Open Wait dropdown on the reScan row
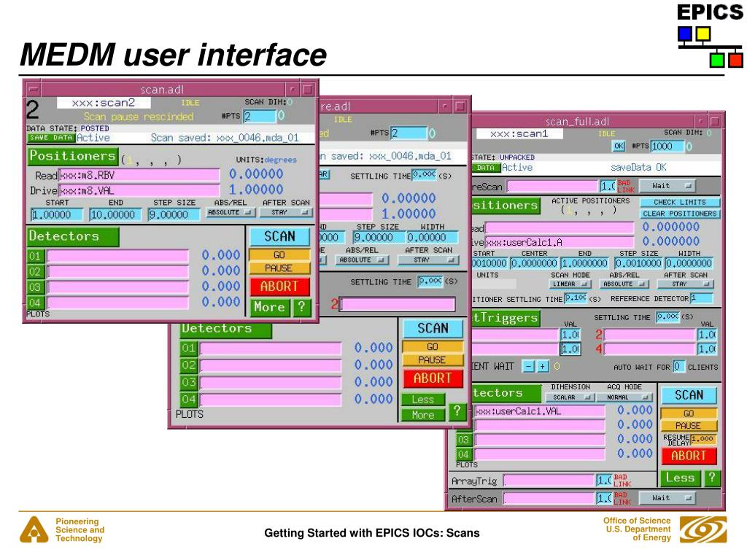The width and height of the screenshot is (747, 560). point(667,186)
